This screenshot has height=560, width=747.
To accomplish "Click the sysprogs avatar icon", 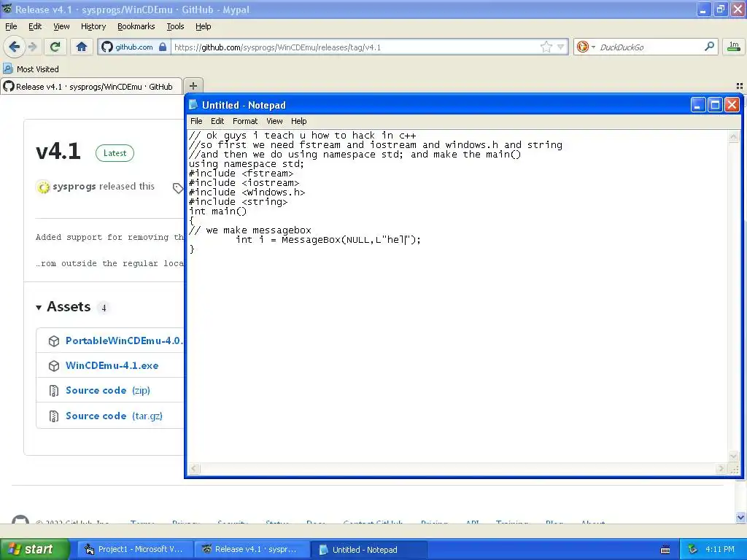I will [43, 187].
